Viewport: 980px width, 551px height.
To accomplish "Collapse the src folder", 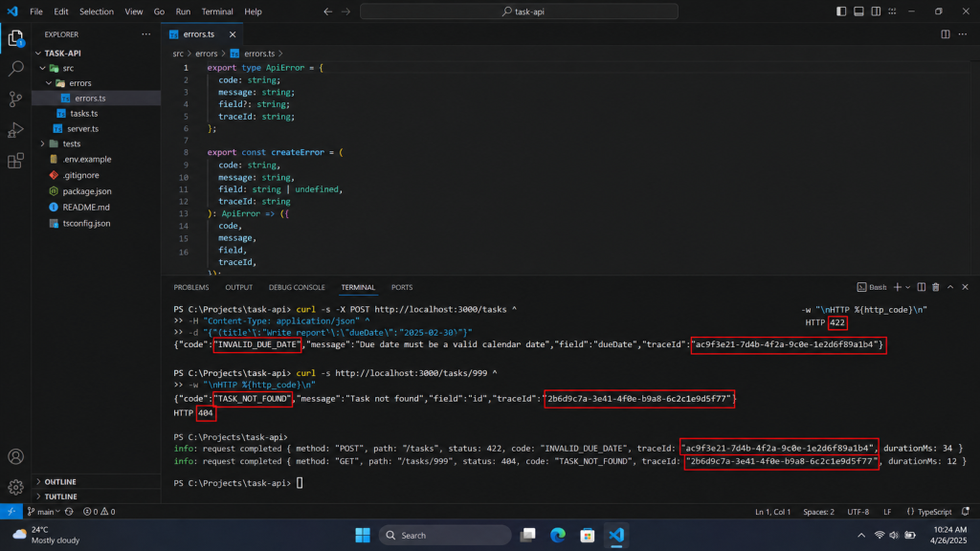I will click(x=42, y=68).
